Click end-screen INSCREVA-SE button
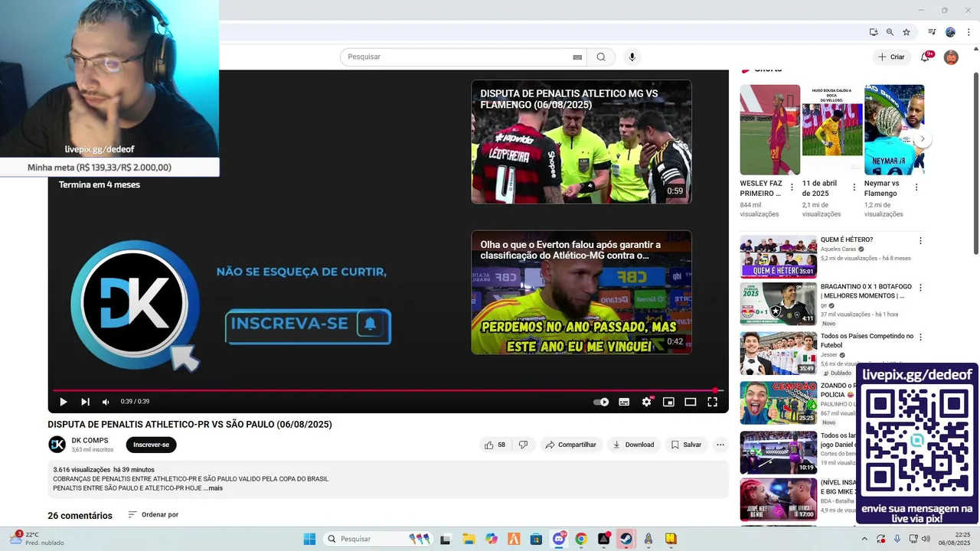The image size is (980, 551). point(308,325)
